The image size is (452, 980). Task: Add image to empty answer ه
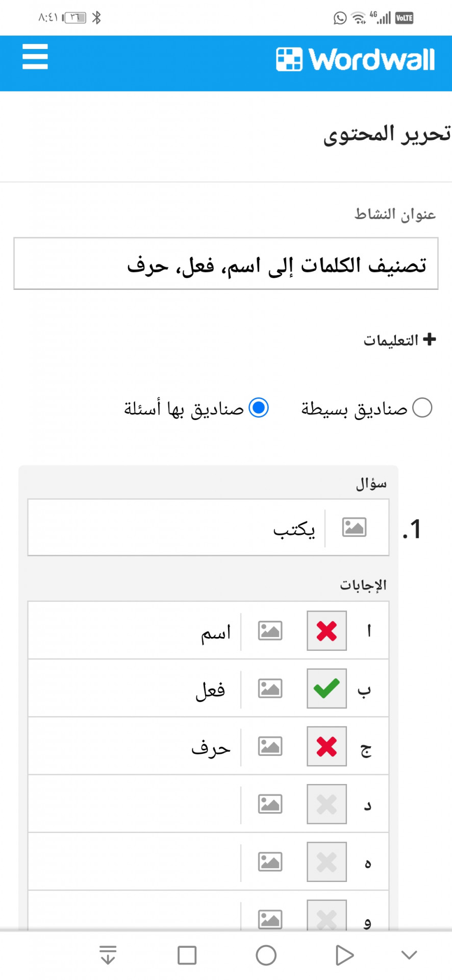tap(270, 862)
